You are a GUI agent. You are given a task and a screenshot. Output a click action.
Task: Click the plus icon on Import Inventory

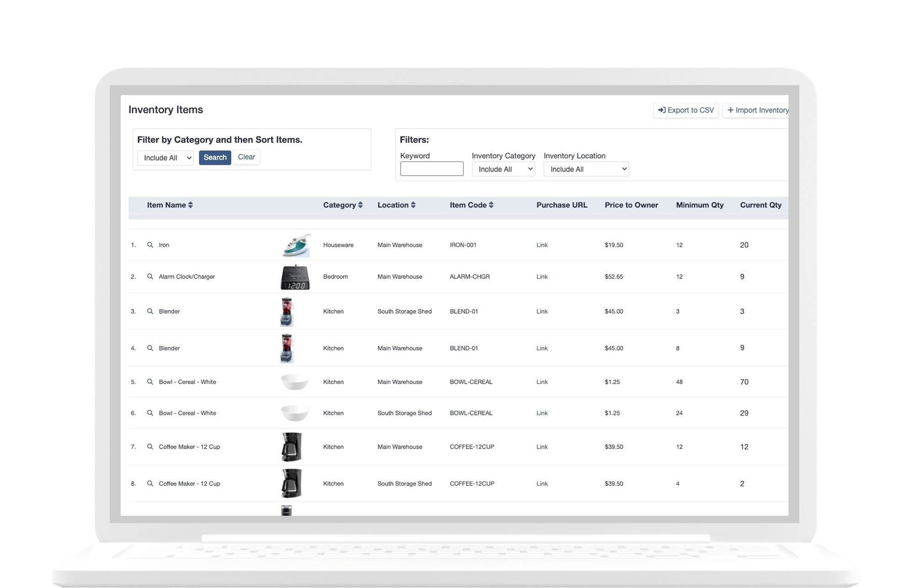[x=730, y=110]
